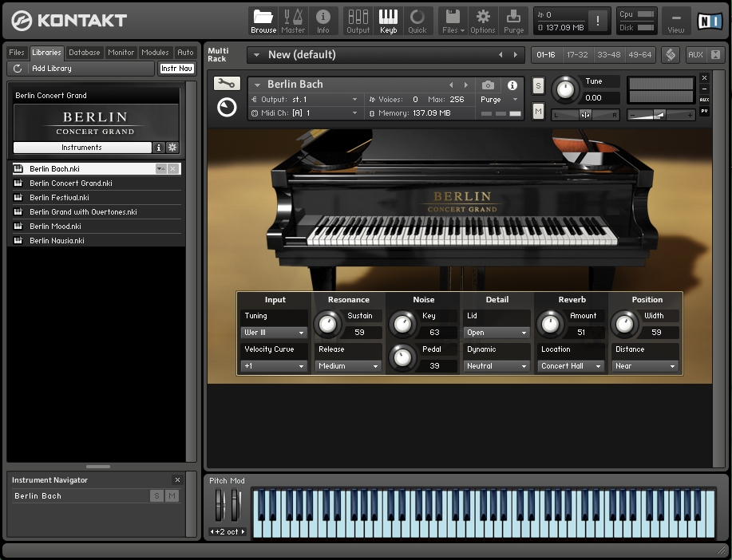Open the Output st. 1 dropdown
This screenshot has height=560, width=732.
coord(305,100)
